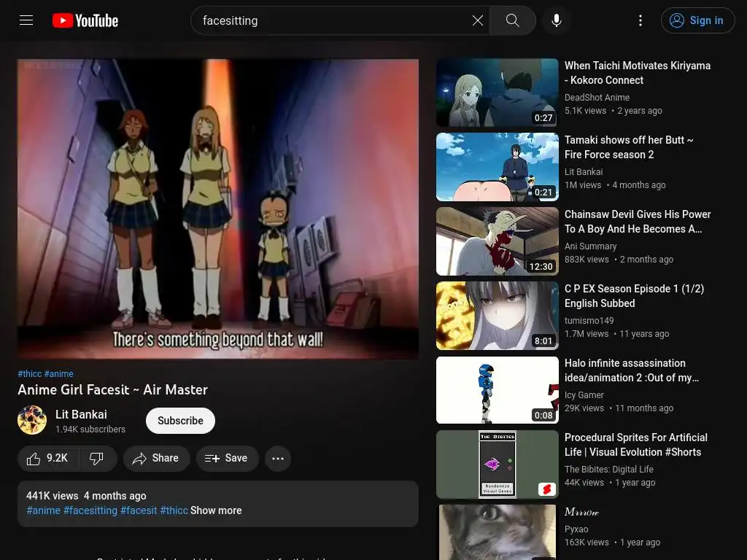Expand description with Show more
The width and height of the screenshot is (747, 560).
tap(216, 510)
